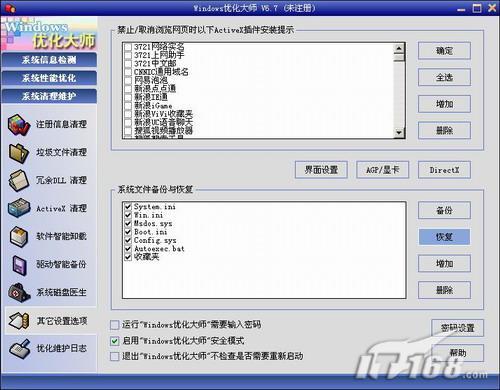
Task: Open 界面设置 interface settings
Action: [x=321, y=170]
